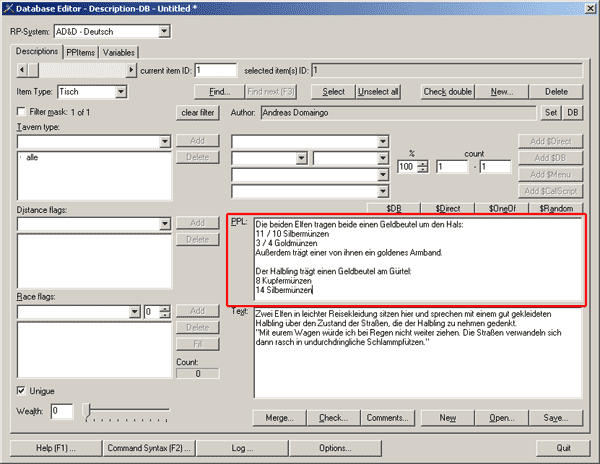Click the Quit button
The width and height of the screenshot is (600, 464).
(563, 447)
